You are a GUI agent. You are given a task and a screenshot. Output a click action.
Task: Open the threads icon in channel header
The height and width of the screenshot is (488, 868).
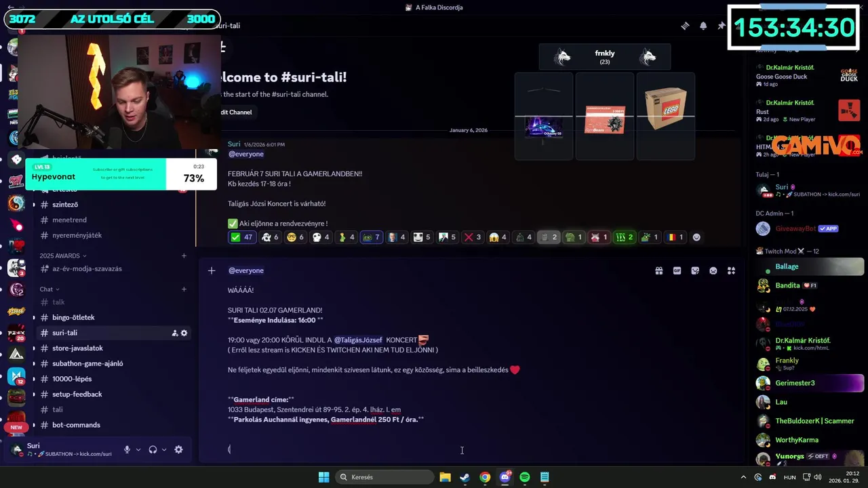pos(685,26)
